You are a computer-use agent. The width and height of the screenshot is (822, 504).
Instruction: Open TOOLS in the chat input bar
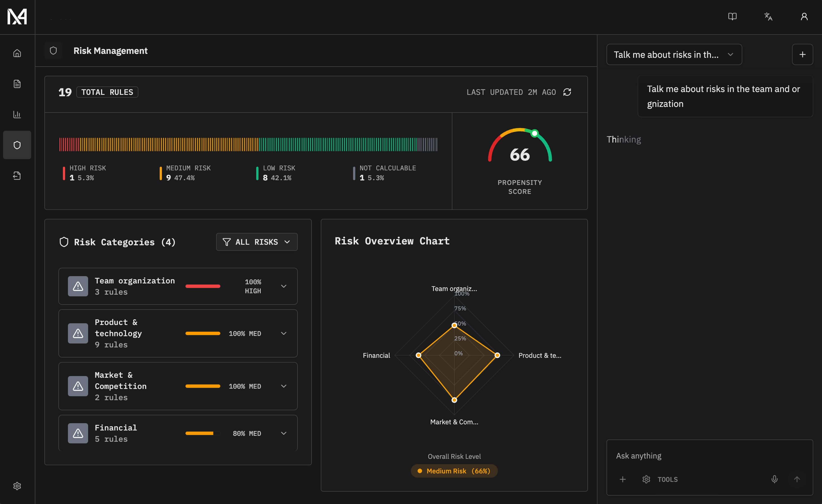(x=660, y=479)
